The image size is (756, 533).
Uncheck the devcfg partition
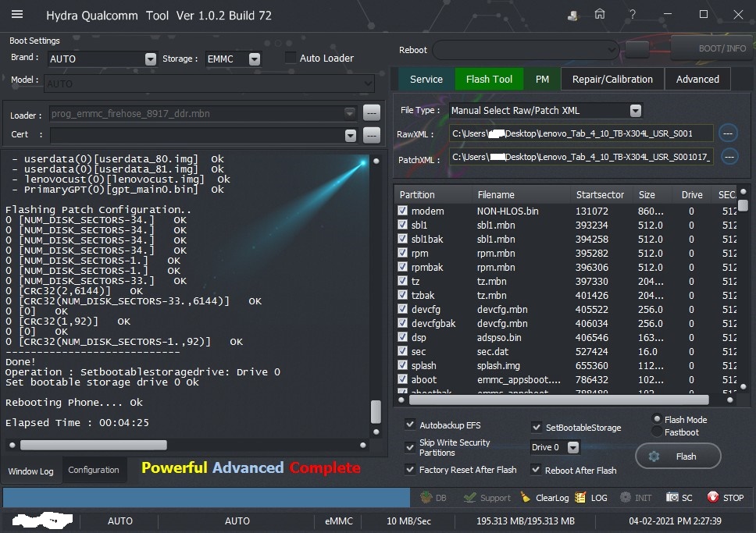coord(402,309)
